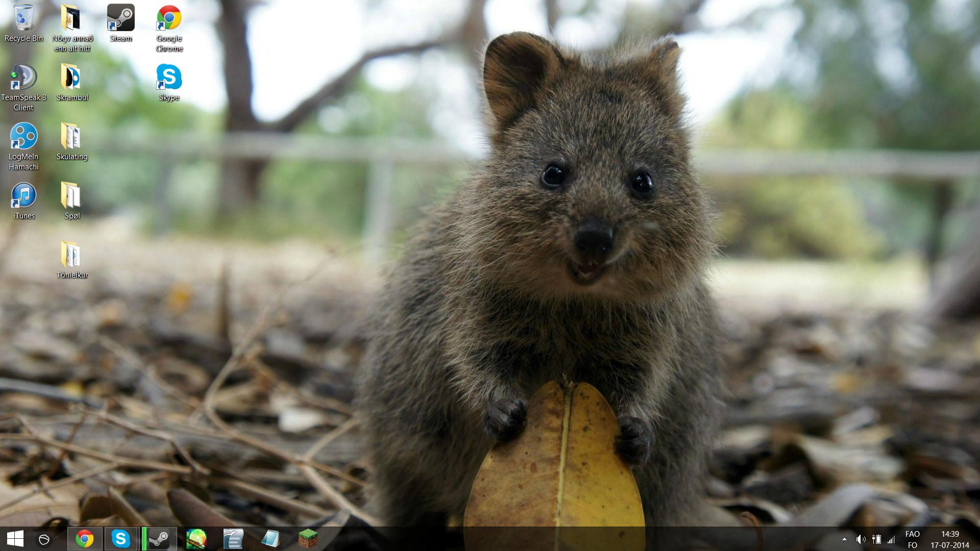
Task: Select the Google Chrome desktop shortcut
Action: click(x=169, y=29)
